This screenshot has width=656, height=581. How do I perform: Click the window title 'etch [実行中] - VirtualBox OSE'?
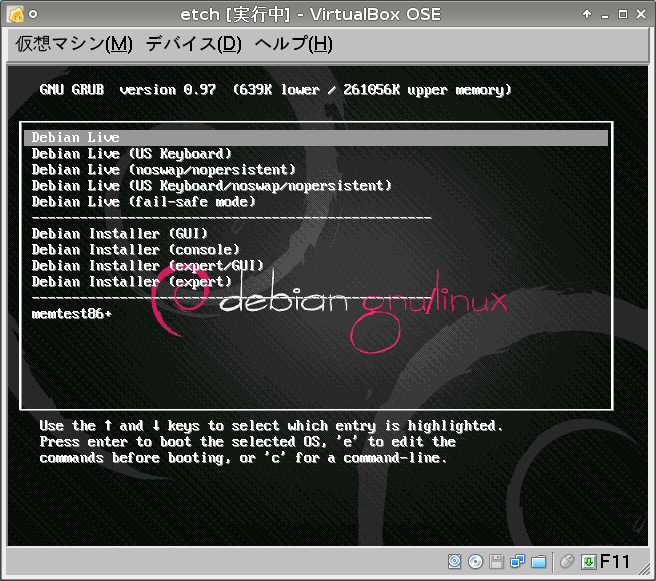310,15
